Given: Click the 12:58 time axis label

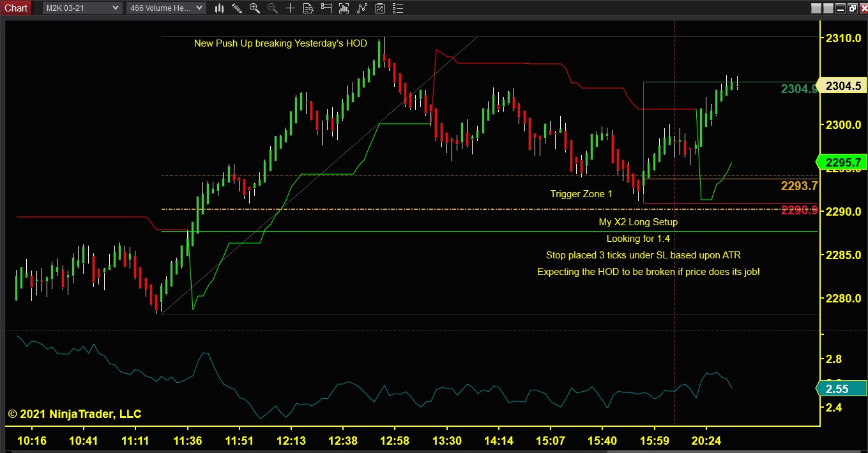Looking at the screenshot, I should [x=395, y=441].
